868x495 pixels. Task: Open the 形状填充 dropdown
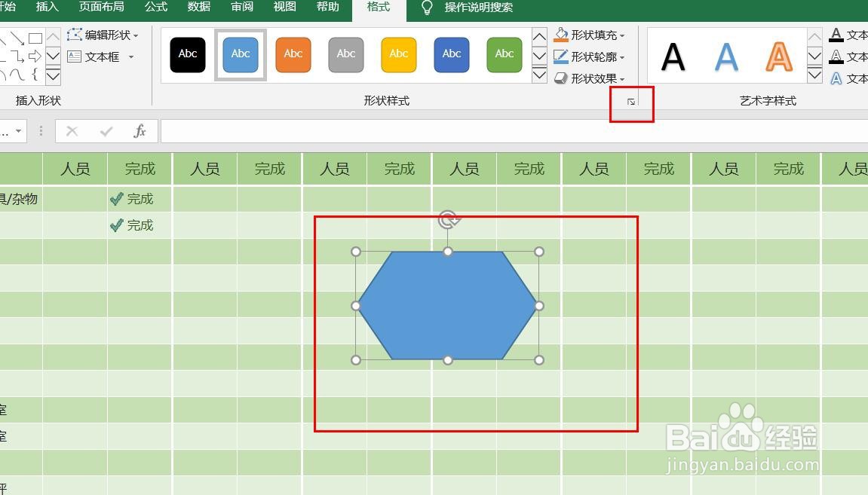590,35
